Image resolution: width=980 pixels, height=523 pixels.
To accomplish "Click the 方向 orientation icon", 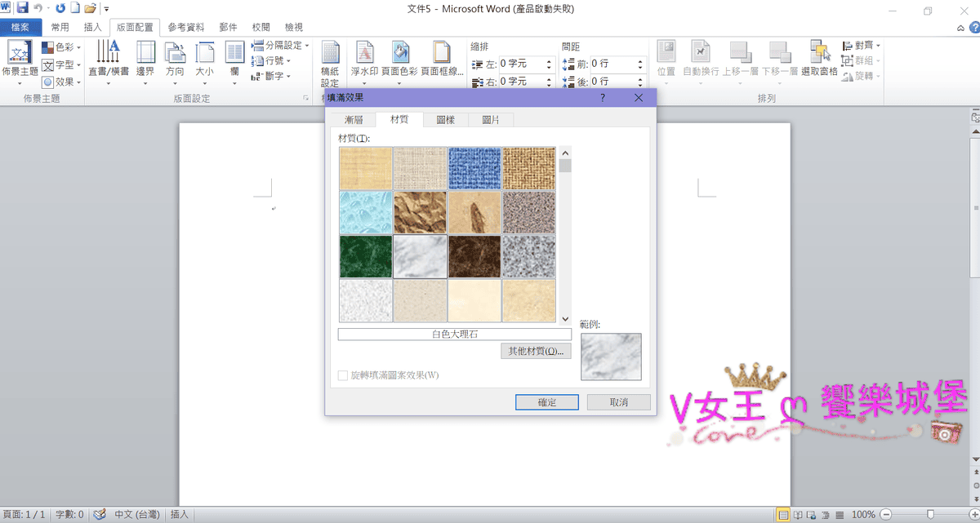I will click(175, 54).
